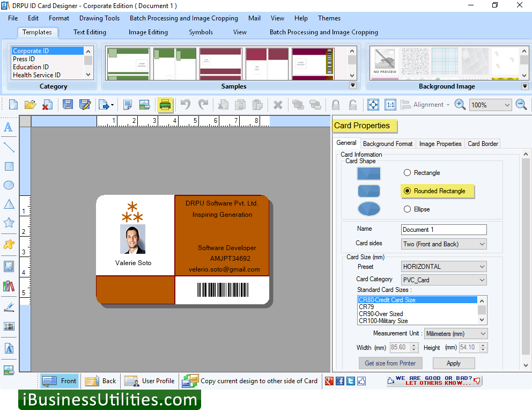The width and height of the screenshot is (532, 410).
Task: Open the Card Border properties tab
Action: tap(483, 144)
